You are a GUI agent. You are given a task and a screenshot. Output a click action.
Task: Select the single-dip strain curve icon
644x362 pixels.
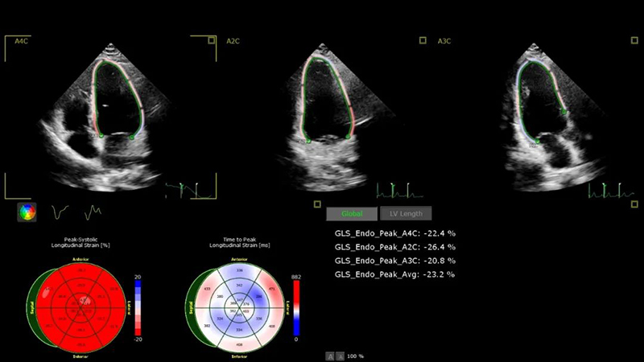click(x=59, y=212)
